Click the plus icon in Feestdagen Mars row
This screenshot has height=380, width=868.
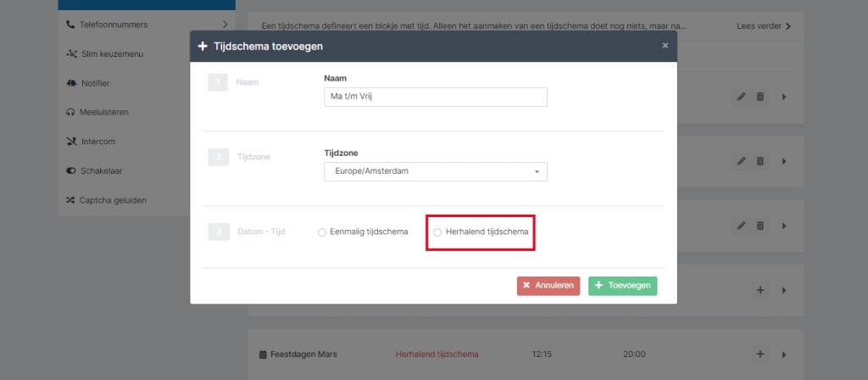point(760,354)
